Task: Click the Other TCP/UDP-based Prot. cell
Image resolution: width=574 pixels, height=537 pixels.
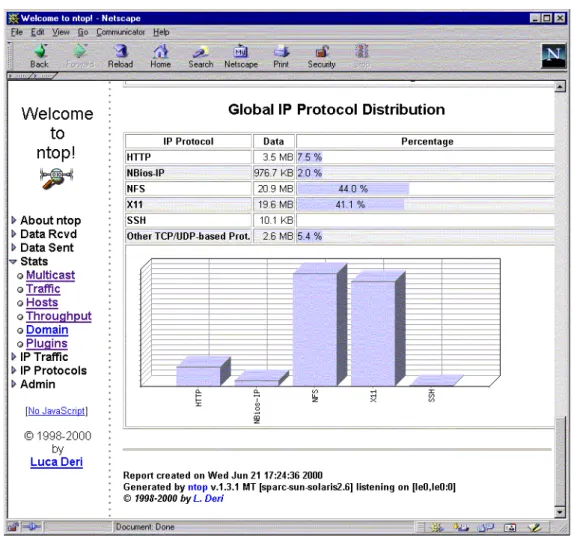Action: pos(188,236)
